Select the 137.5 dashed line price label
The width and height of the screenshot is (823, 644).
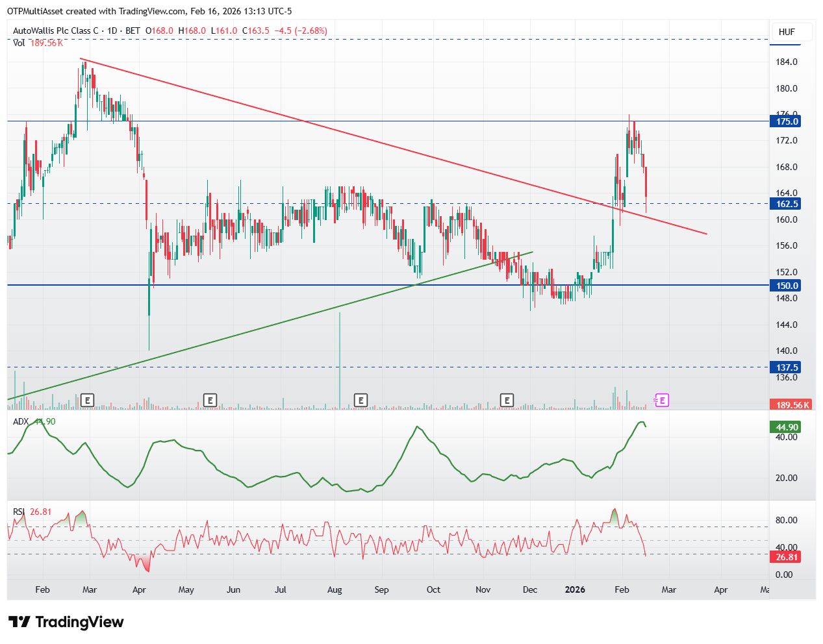point(786,367)
